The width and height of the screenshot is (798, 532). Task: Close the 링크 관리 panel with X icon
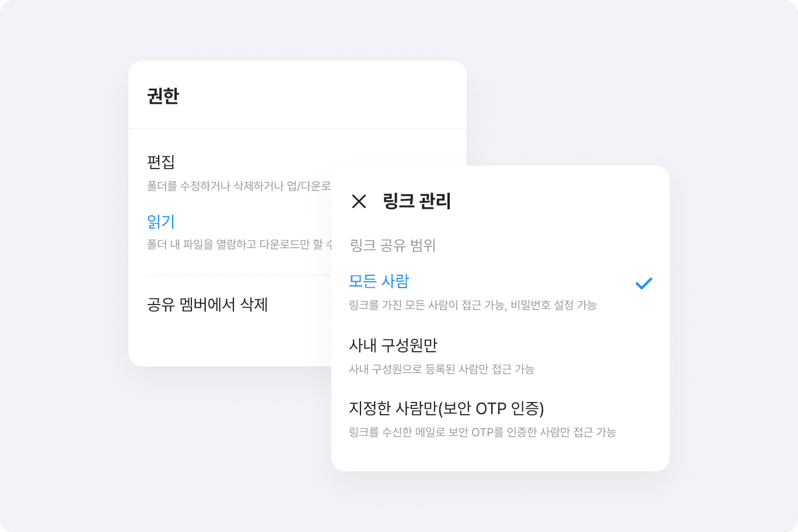(x=359, y=201)
